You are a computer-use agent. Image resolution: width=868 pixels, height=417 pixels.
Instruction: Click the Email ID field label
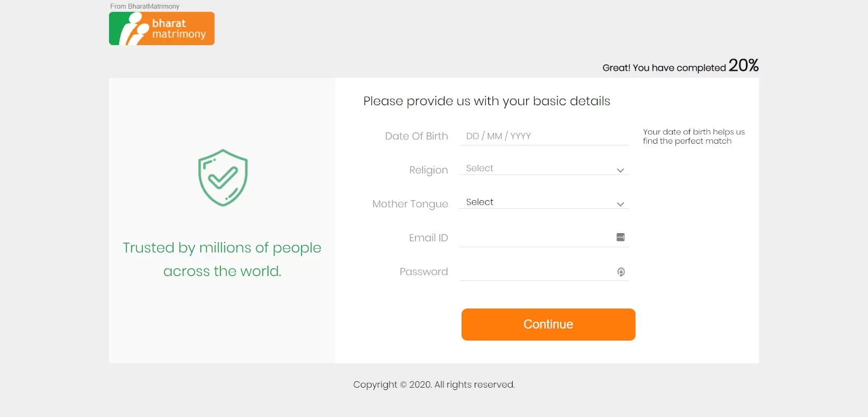click(428, 238)
